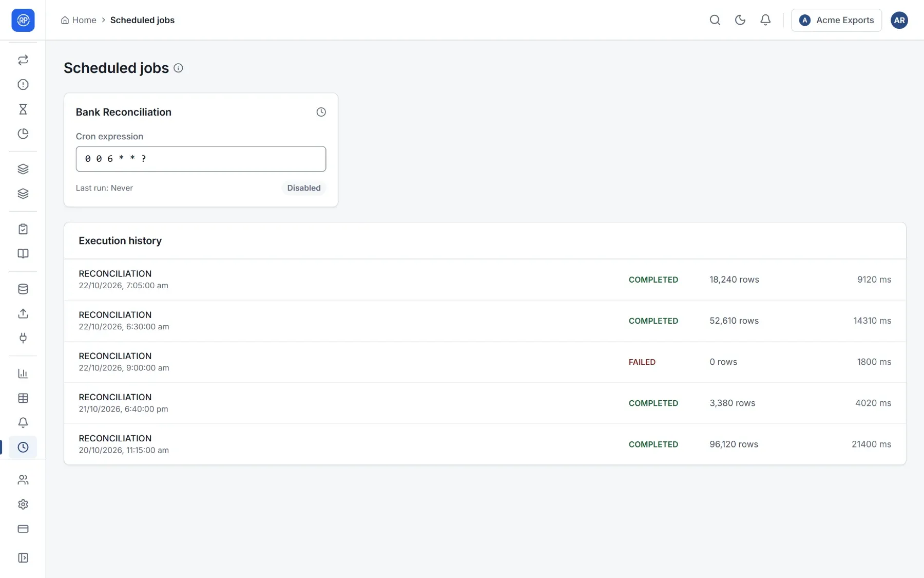Focus the Cron expression input field
The height and width of the screenshot is (578, 924).
pyautogui.click(x=201, y=159)
